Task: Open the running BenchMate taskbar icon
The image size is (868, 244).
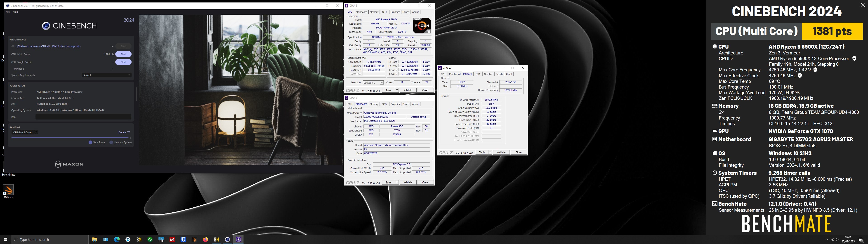Action: click(x=217, y=240)
